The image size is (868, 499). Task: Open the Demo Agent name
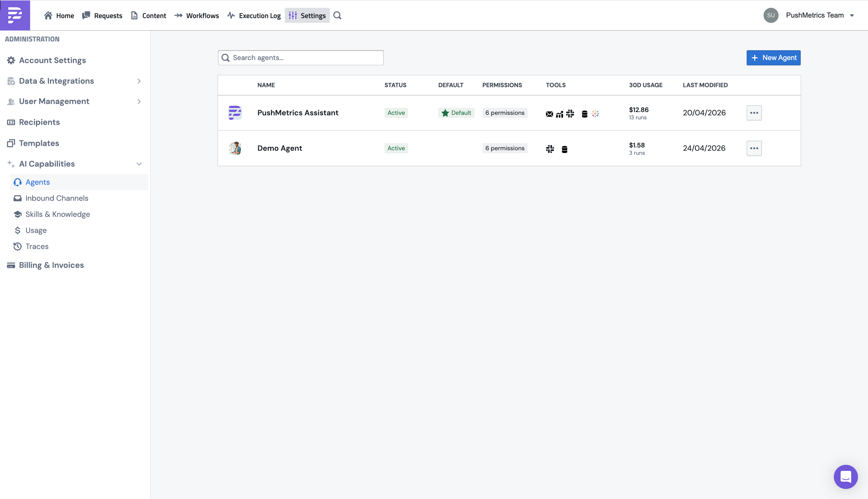click(x=280, y=148)
